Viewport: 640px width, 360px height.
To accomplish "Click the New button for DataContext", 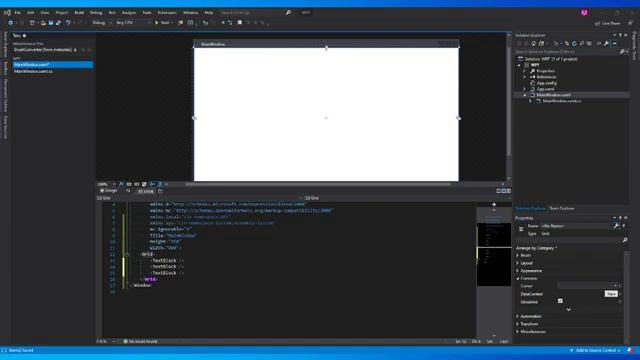I will (x=611, y=294).
